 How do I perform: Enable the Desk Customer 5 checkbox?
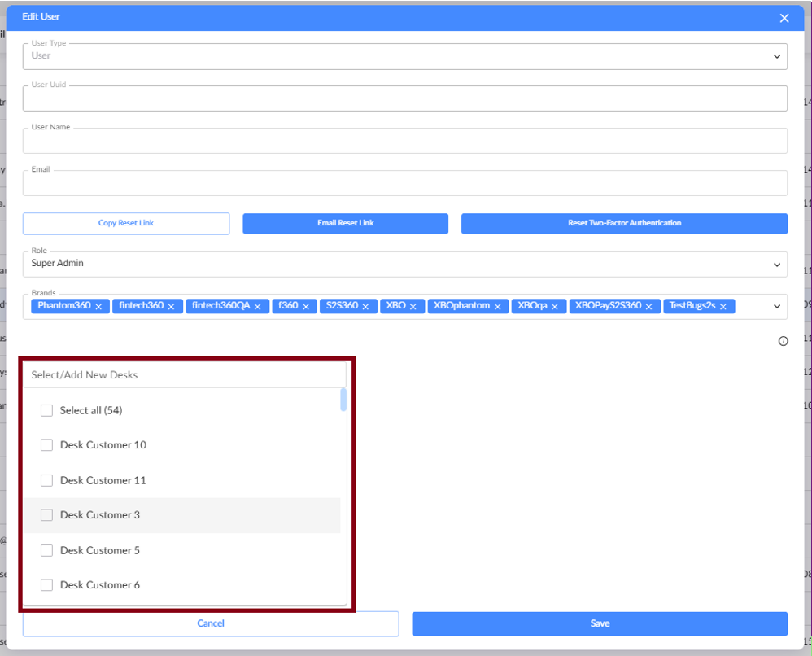click(46, 550)
